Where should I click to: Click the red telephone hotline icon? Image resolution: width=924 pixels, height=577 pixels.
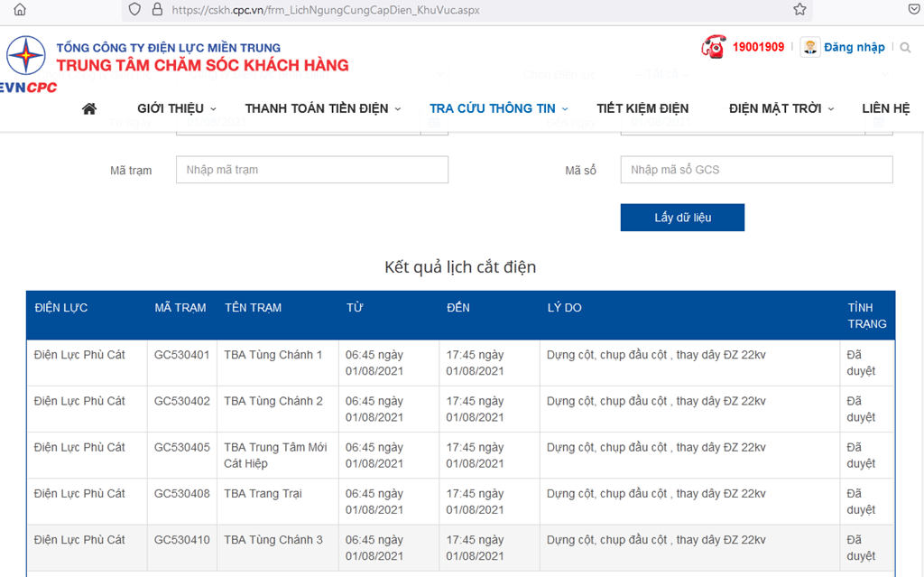[x=714, y=47]
